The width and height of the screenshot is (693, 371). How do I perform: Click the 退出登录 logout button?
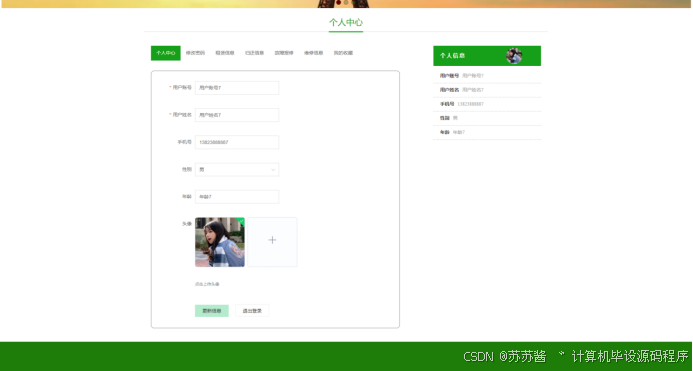tap(252, 311)
